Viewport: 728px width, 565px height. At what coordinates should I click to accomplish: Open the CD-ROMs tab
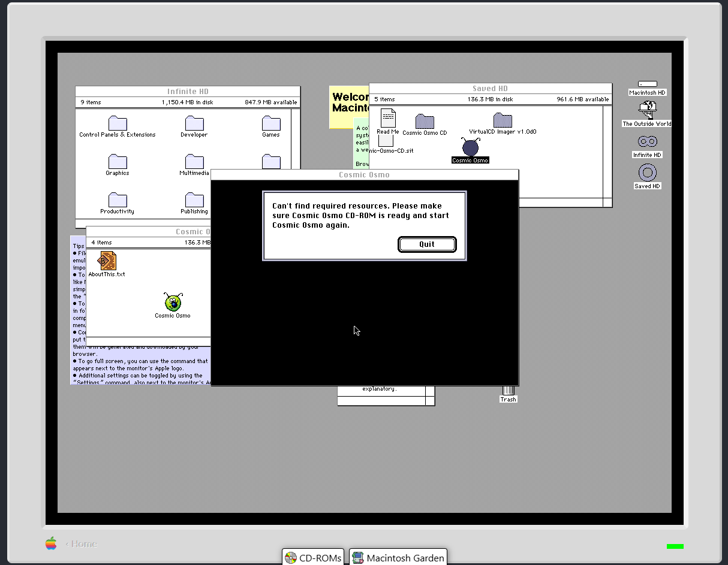(x=313, y=557)
